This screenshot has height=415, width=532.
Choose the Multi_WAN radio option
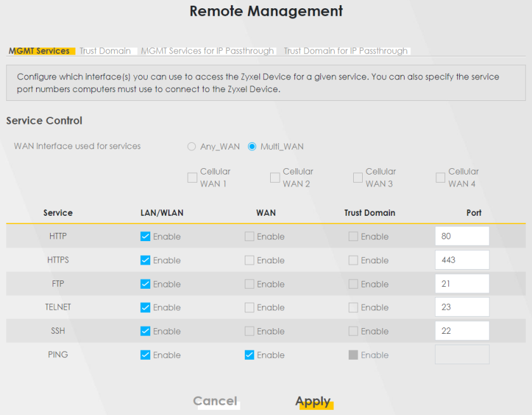pos(252,147)
